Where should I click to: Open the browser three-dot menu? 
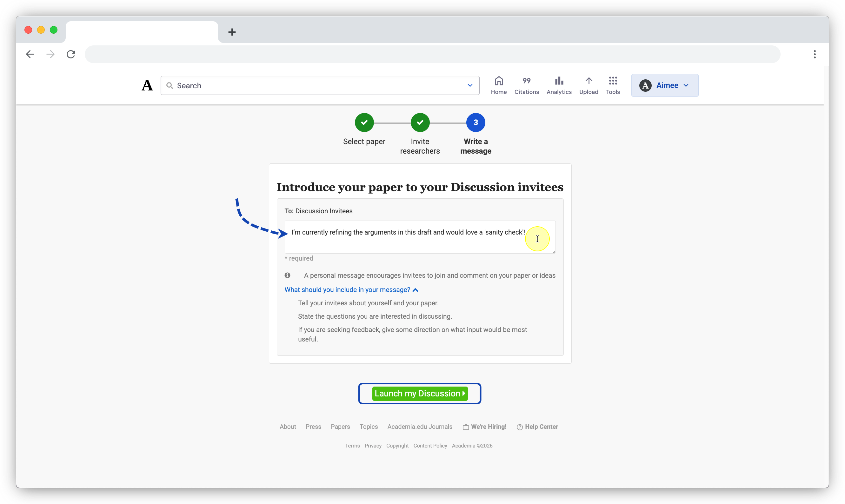click(x=815, y=54)
